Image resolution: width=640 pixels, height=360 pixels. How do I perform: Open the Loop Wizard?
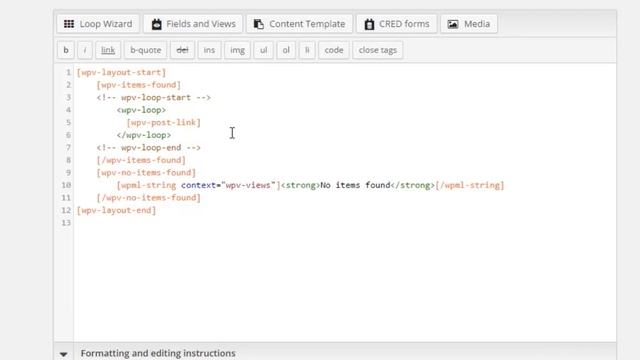click(98, 24)
